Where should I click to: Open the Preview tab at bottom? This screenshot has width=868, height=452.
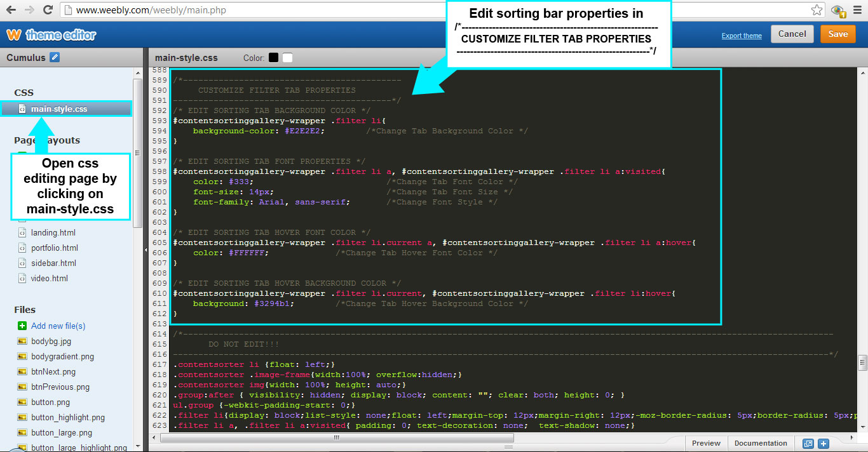(706, 443)
